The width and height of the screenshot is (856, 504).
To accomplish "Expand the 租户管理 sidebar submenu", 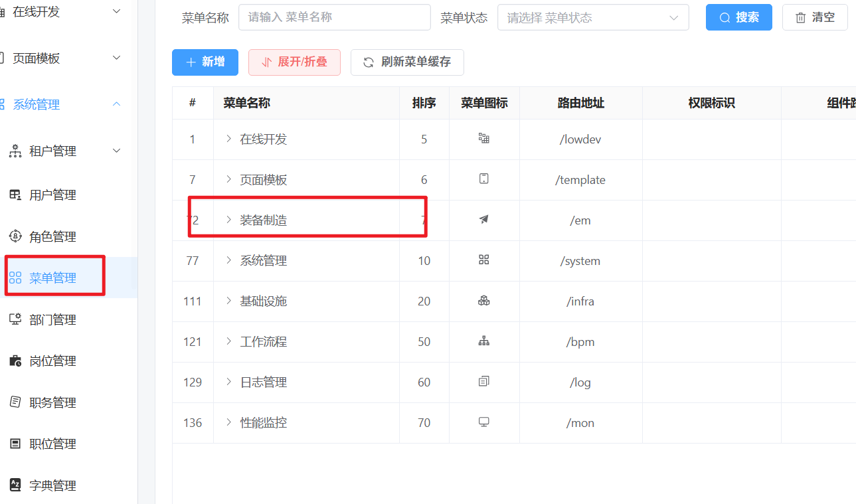I will (x=116, y=151).
